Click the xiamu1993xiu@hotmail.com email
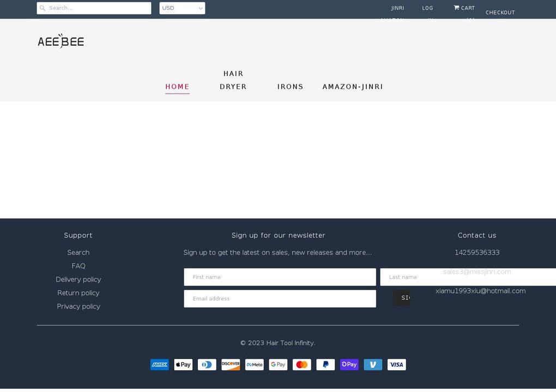Screen dimensions: 556x392 pos(480,291)
